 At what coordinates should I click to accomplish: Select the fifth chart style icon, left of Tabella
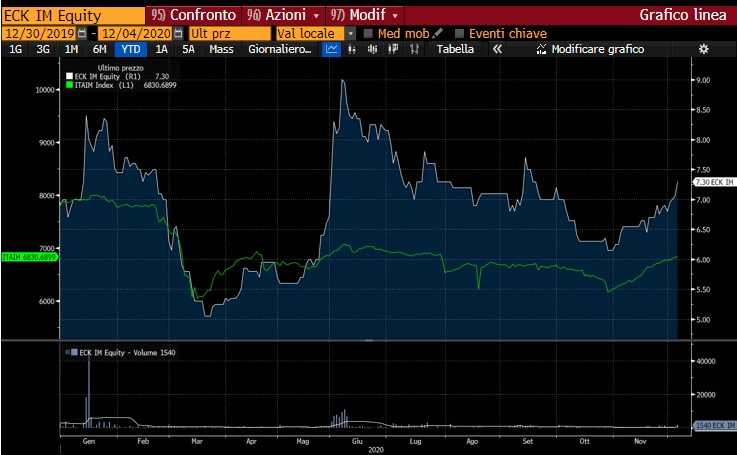[x=414, y=49]
